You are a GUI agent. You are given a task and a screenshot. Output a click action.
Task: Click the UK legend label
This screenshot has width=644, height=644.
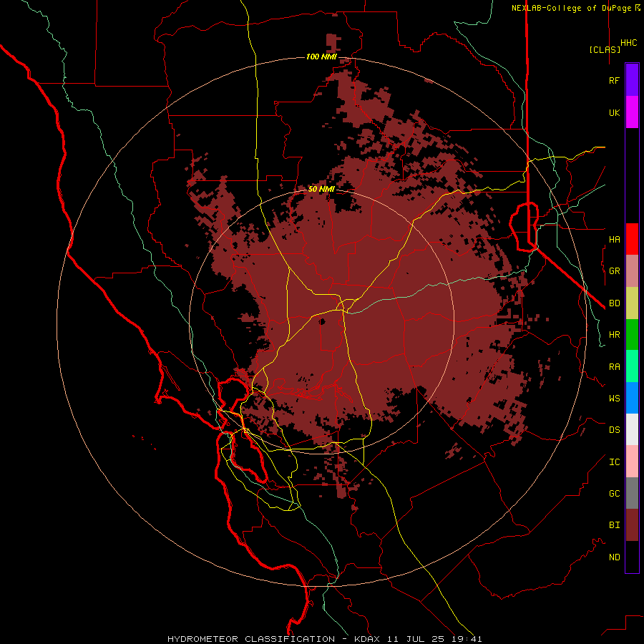615,113
